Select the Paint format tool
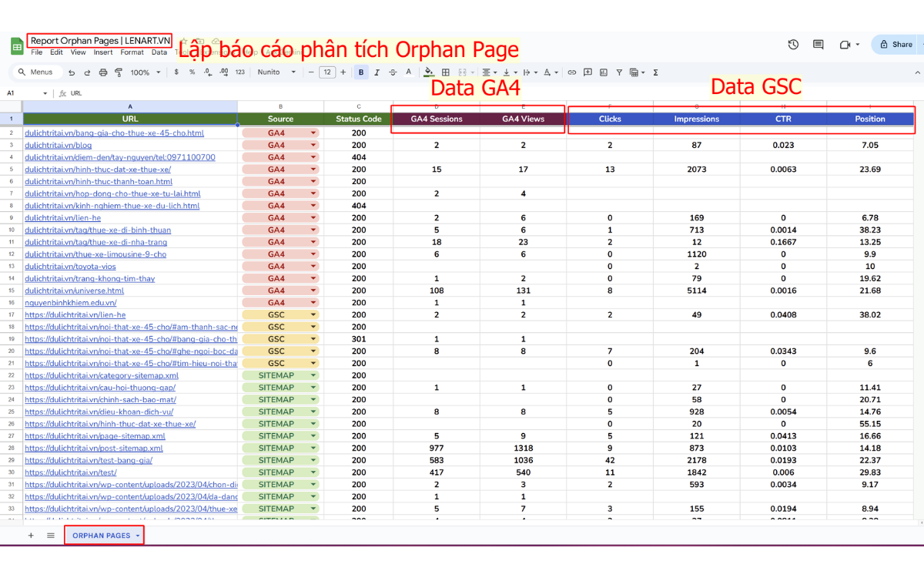This screenshot has height=578, width=924. 117,72
